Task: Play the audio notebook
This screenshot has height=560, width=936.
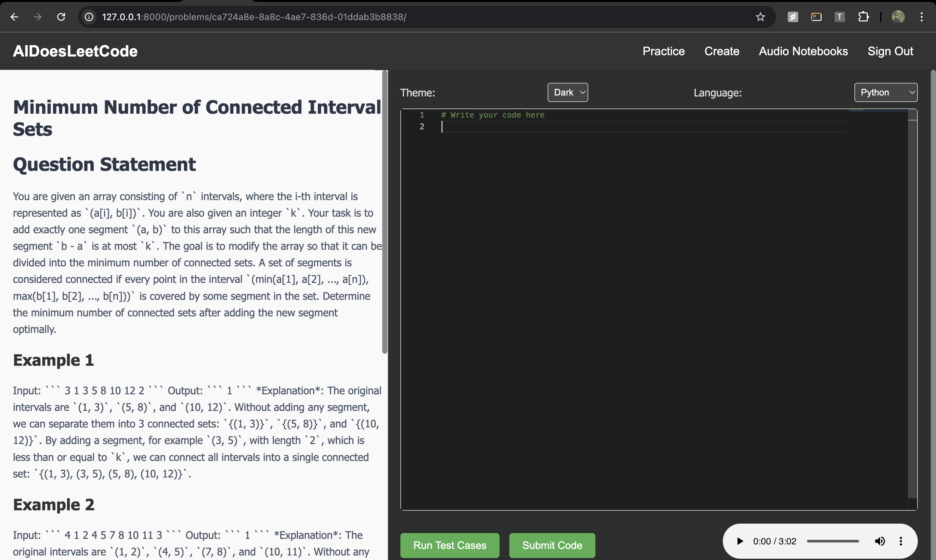Action: [740, 541]
